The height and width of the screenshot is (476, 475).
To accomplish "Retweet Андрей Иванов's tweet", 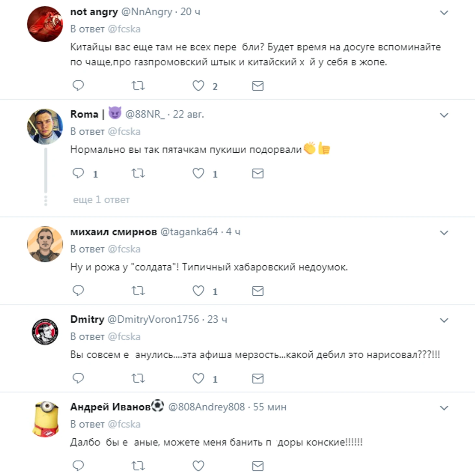I will click(138, 466).
